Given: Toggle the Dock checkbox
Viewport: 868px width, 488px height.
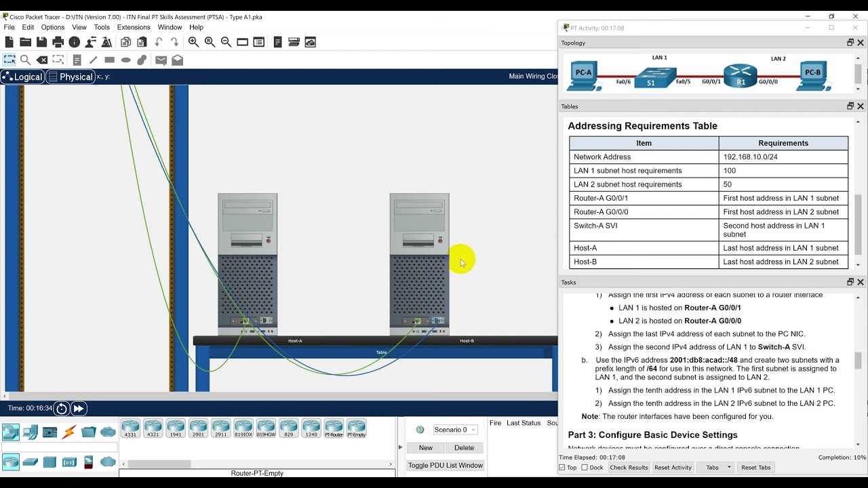Looking at the screenshot, I should click(x=585, y=468).
